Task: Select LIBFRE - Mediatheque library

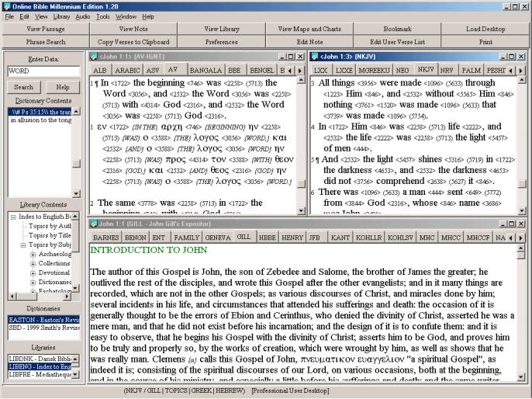Action: click(x=40, y=374)
